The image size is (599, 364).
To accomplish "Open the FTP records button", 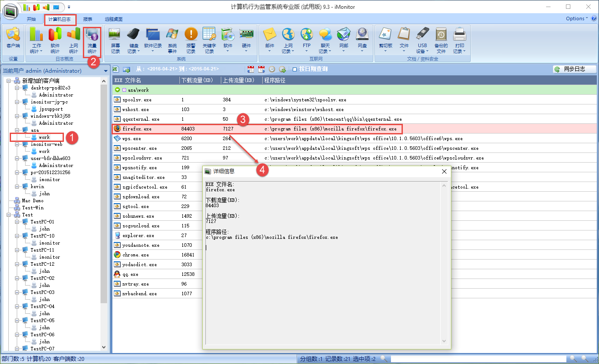I will point(306,40).
